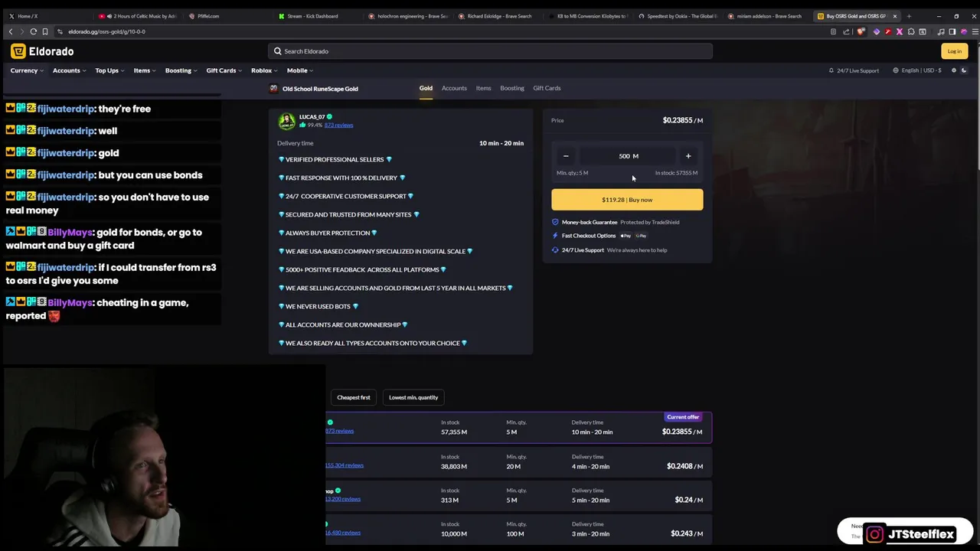Expand the Accounts dropdown in navbar
Screen dimensions: 980x551
click(x=68, y=70)
